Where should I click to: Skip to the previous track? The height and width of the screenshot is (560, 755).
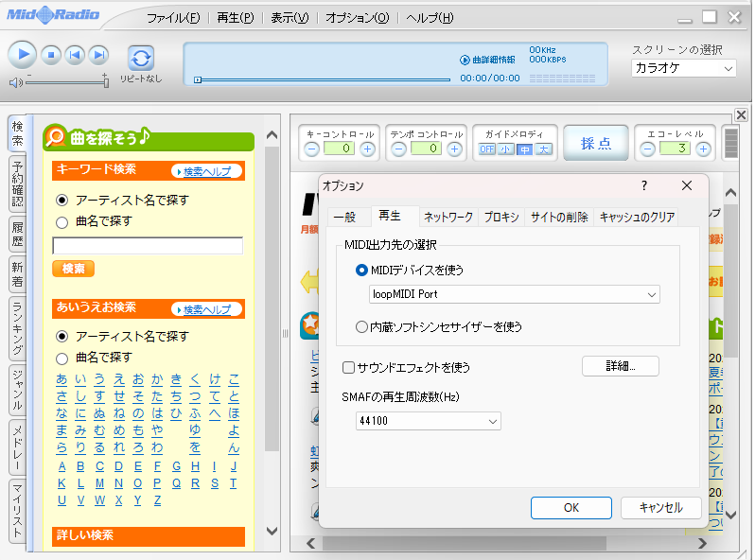[x=76, y=55]
